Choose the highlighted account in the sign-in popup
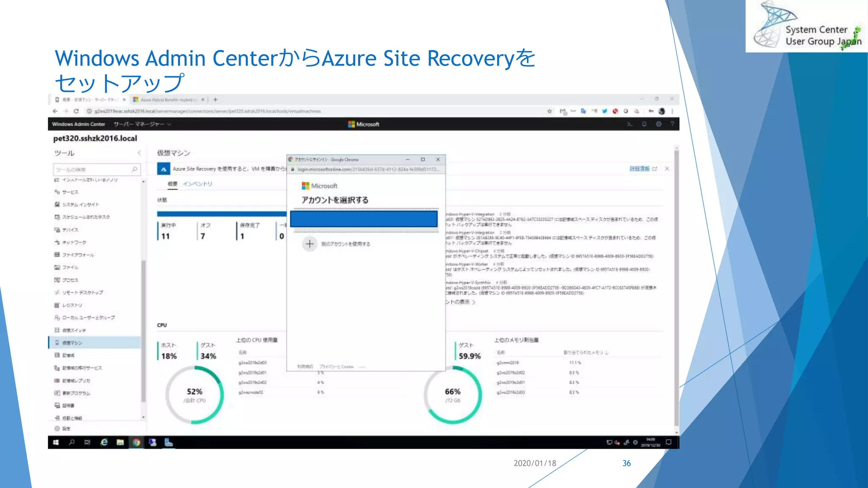This screenshot has height=488, width=868. (364, 219)
